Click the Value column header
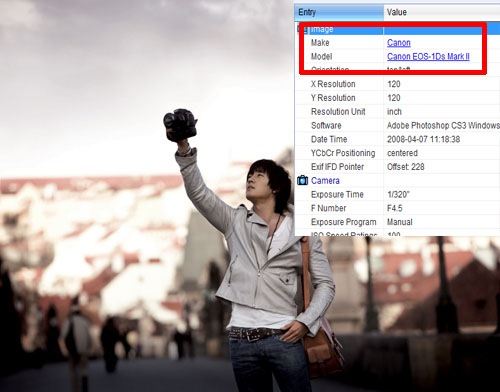 tap(442, 12)
